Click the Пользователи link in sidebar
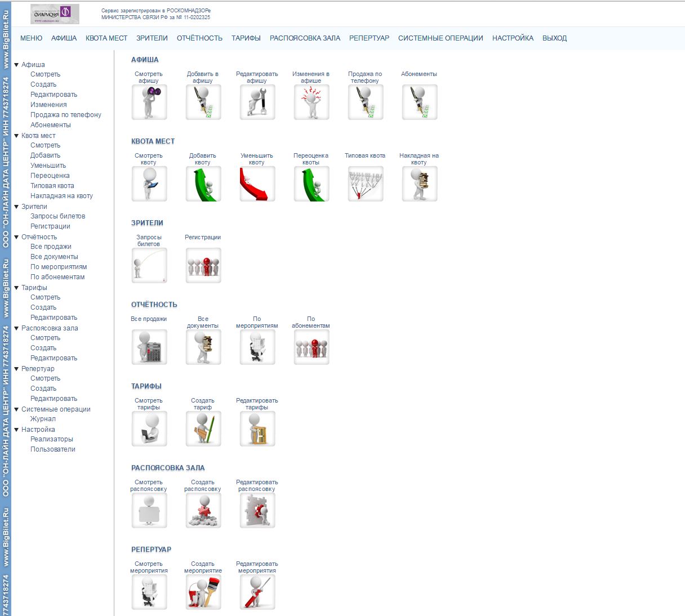The height and width of the screenshot is (616, 685). pos(53,449)
